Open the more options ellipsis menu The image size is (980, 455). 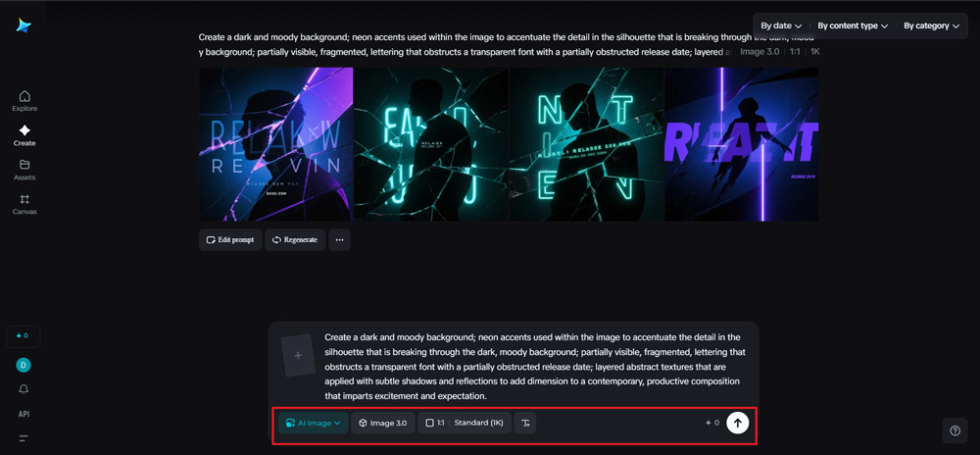(x=339, y=239)
